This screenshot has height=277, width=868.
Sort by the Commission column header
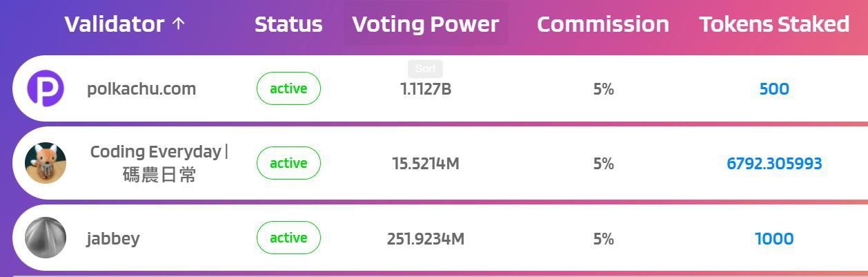(x=603, y=24)
